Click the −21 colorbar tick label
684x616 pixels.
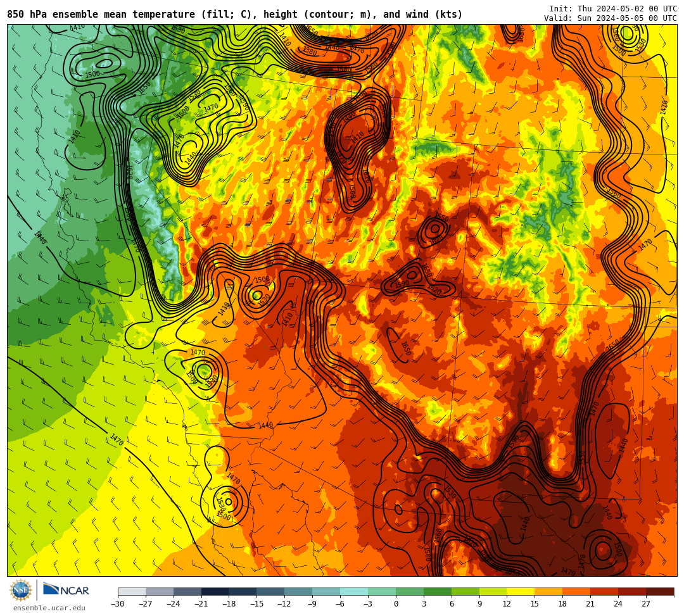[201, 604]
